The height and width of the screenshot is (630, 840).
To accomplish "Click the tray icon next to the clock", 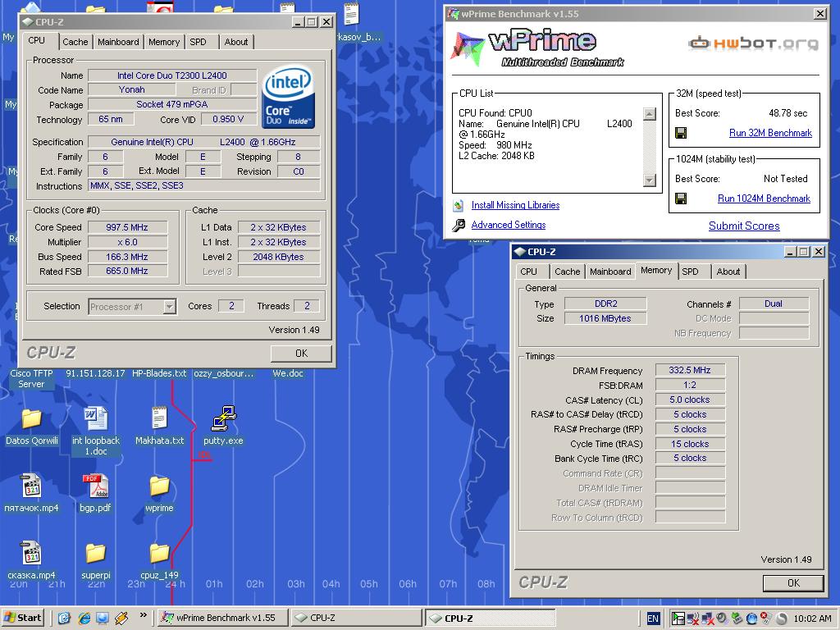I will 782,619.
